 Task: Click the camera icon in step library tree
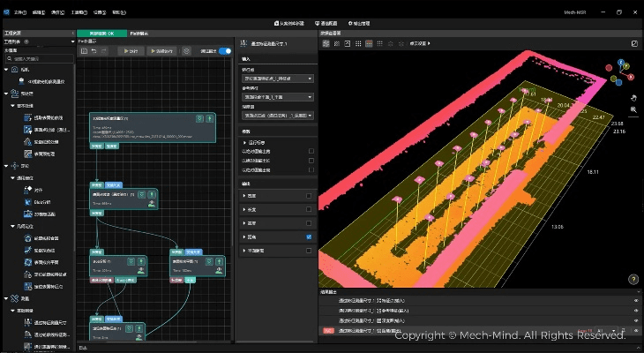coord(12,69)
